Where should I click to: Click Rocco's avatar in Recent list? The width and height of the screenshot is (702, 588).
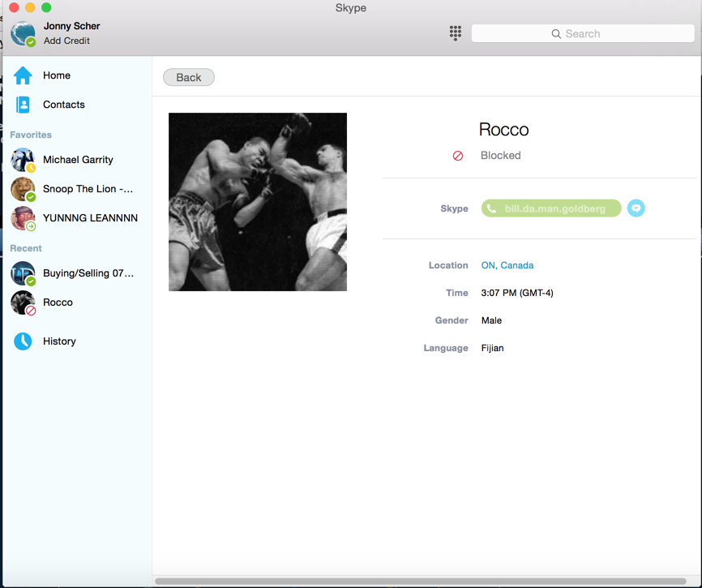[23, 303]
